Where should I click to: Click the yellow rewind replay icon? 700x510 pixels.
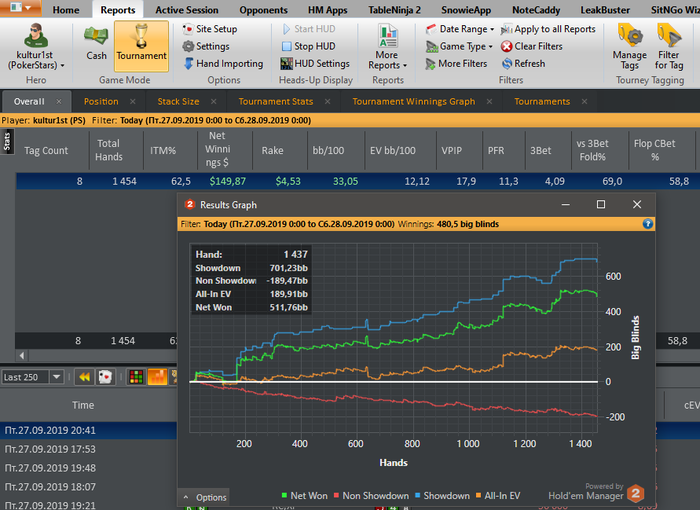point(84,377)
